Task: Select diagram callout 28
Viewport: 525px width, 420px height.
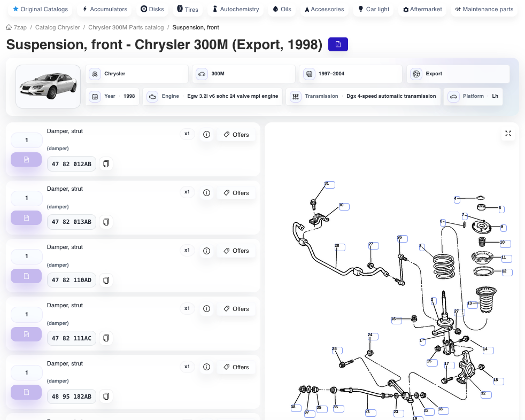Action: (340, 247)
